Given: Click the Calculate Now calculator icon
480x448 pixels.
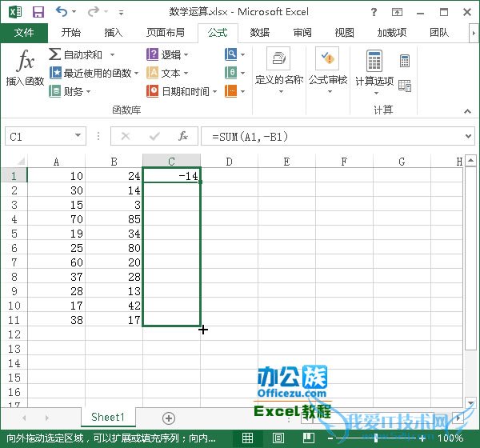Looking at the screenshot, I should (405, 61).
